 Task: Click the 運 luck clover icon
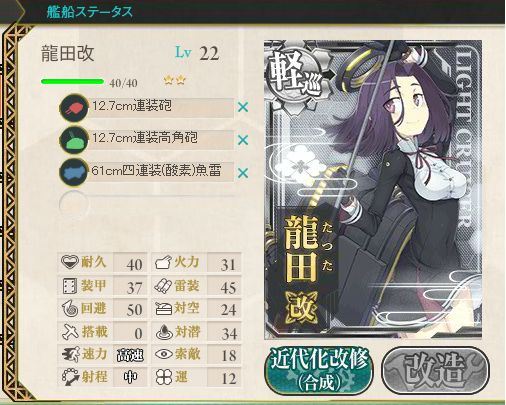(x=164, y=378)
